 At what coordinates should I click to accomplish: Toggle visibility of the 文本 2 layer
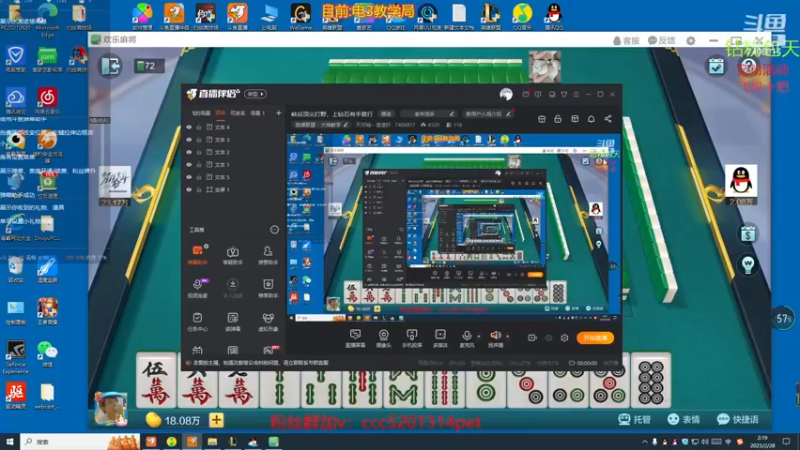189,152
